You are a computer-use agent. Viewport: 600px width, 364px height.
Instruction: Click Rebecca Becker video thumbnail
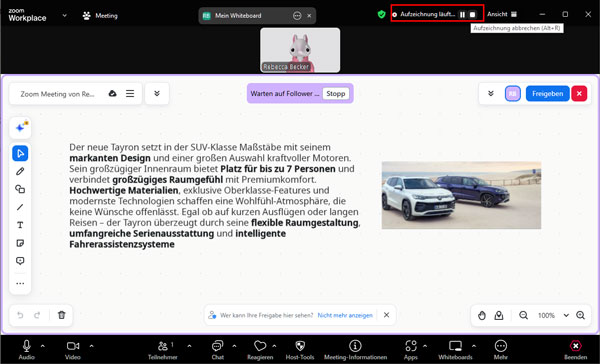(300, 50)
